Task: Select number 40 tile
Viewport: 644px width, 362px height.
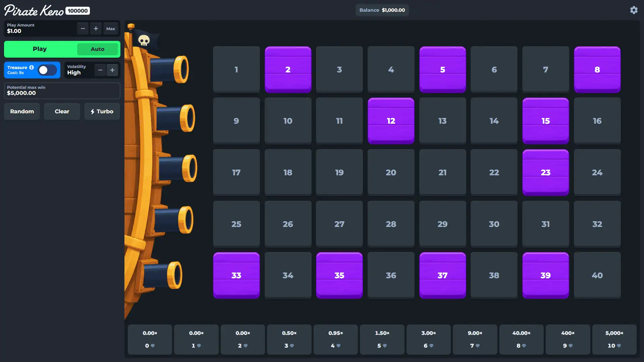Action: (x=597, y=276)
